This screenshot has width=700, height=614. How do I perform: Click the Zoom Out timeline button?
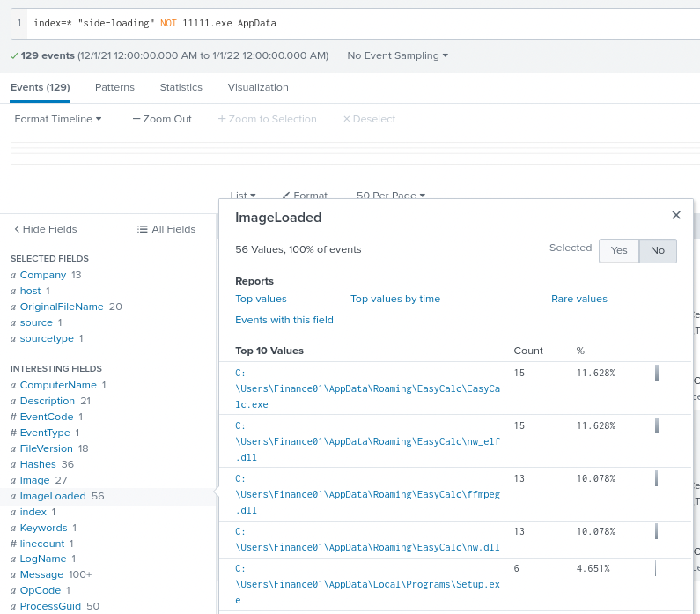point(162,119)
